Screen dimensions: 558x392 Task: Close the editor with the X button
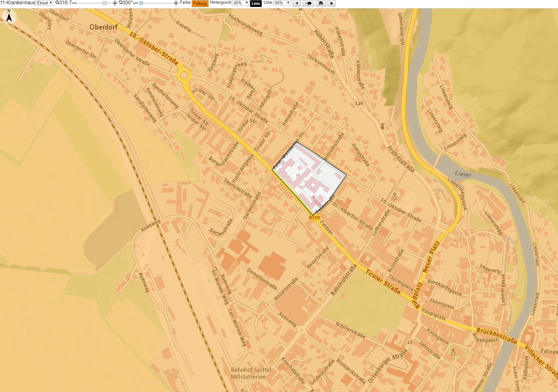pos(331,3)
